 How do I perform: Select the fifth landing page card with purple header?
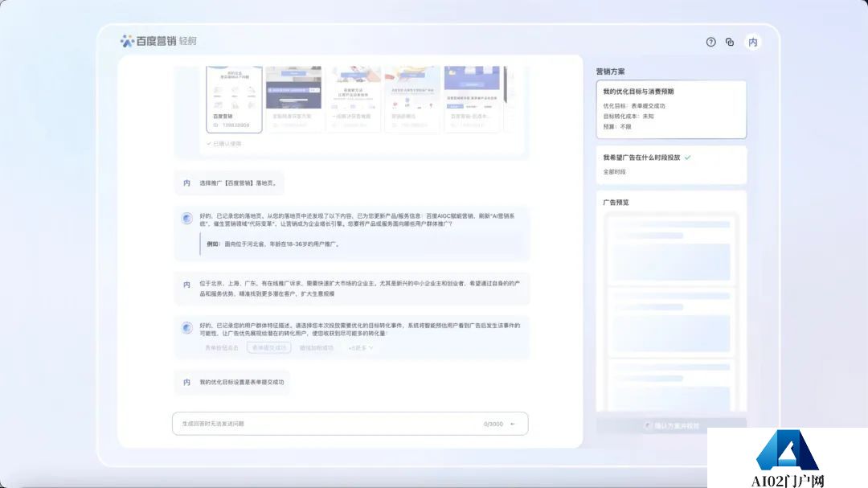(473, 99)
